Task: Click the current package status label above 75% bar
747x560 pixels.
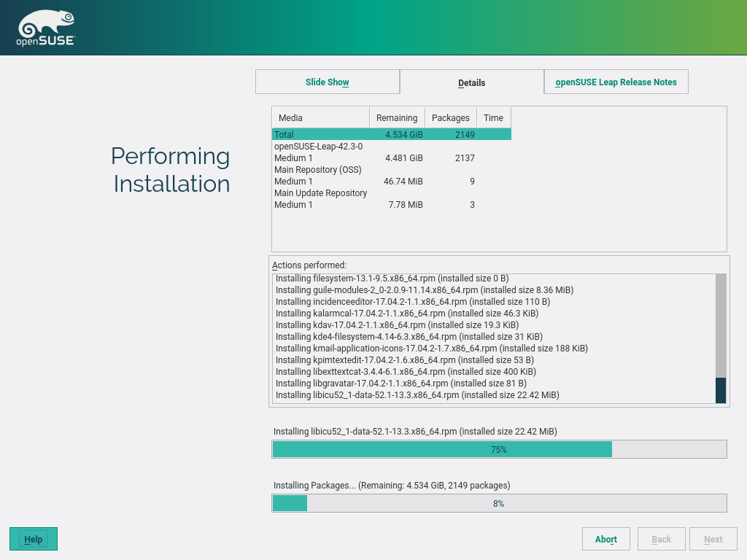Action: 415,432
